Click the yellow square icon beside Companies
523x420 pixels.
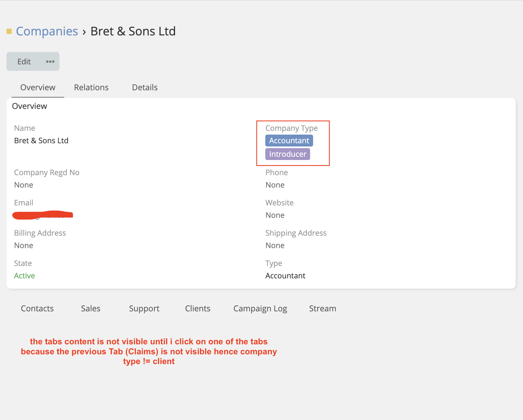9,31
